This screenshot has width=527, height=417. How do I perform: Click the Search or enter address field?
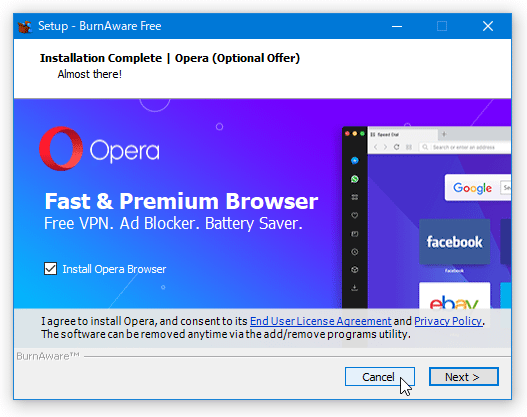[x=465, y=147]
